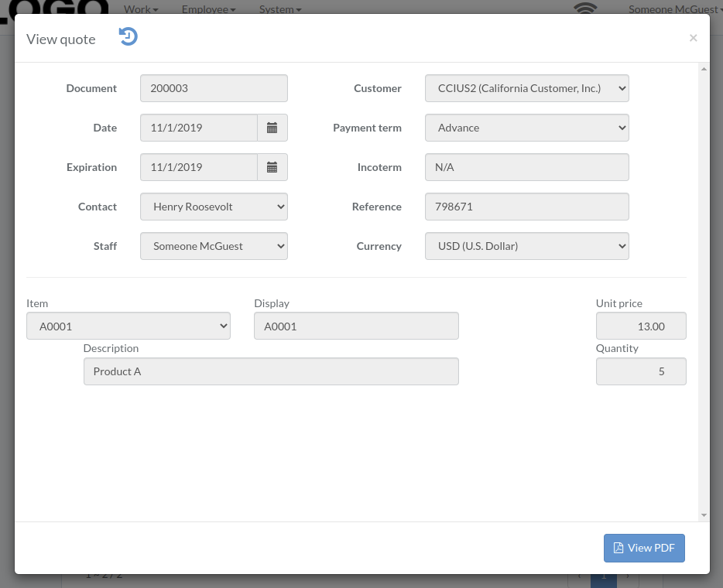Open the System menu

tap(280, 9)
